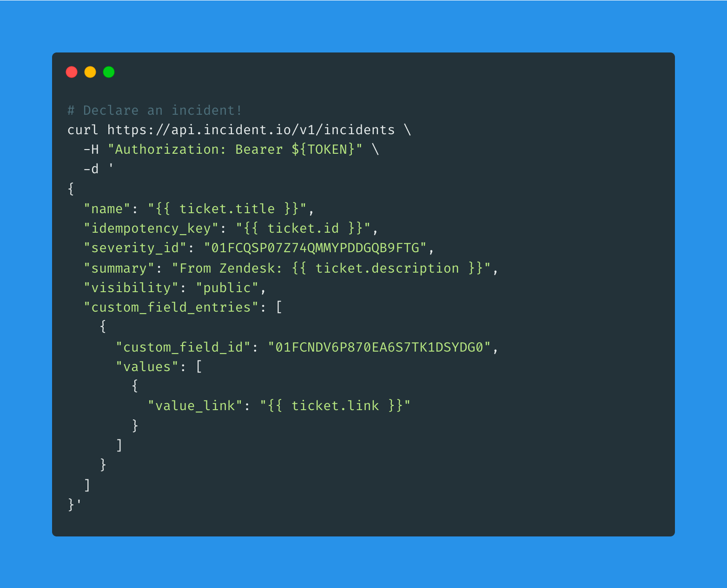The height and width of the screenshot is (588, 727).
Task: Click the severity_id value 01FCQSP07Z74QMMYPDDGQB9FTG
Action: (x=315, y=248)
